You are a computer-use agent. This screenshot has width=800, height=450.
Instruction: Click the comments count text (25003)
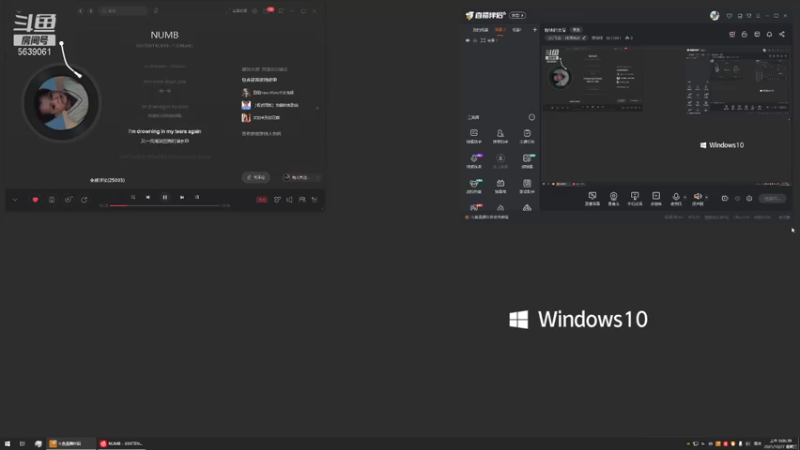pyautogui.click(x=108, y=180)
